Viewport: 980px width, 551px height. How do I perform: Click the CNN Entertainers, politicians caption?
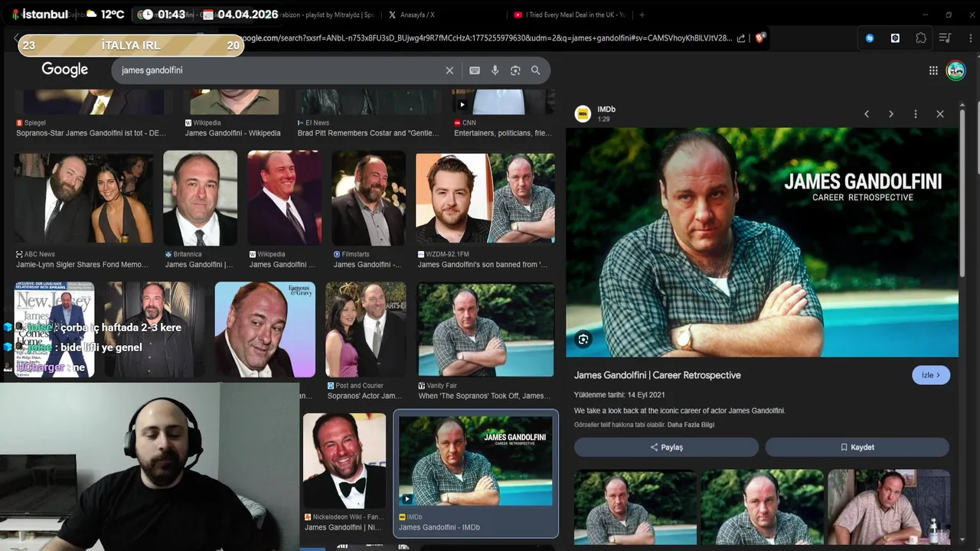click(503, 133)
